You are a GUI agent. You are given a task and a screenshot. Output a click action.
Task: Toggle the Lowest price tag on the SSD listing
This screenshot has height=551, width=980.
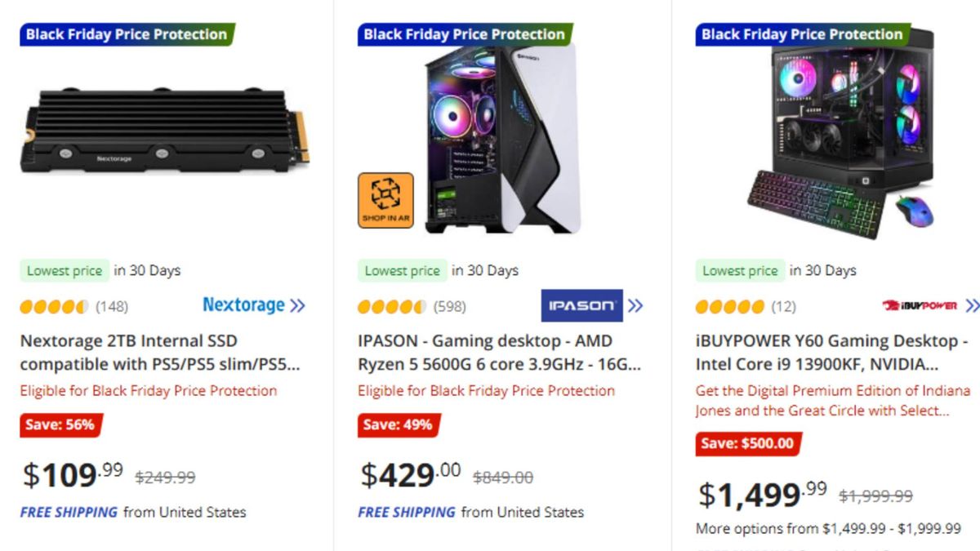click(65, 270)
